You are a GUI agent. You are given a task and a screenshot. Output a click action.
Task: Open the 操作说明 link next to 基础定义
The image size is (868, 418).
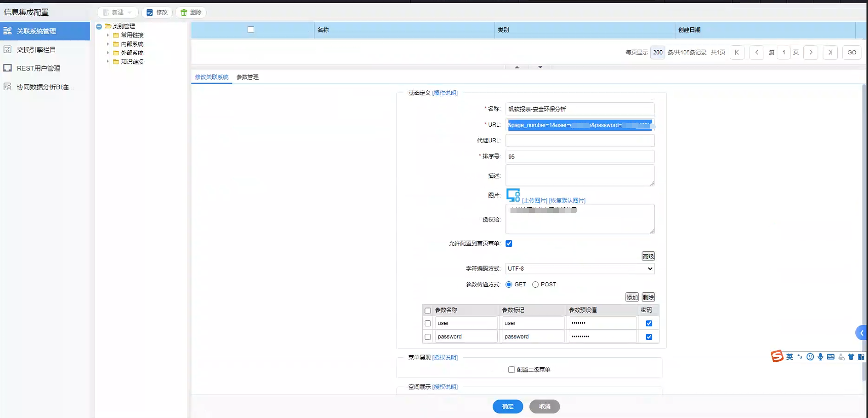445,93
